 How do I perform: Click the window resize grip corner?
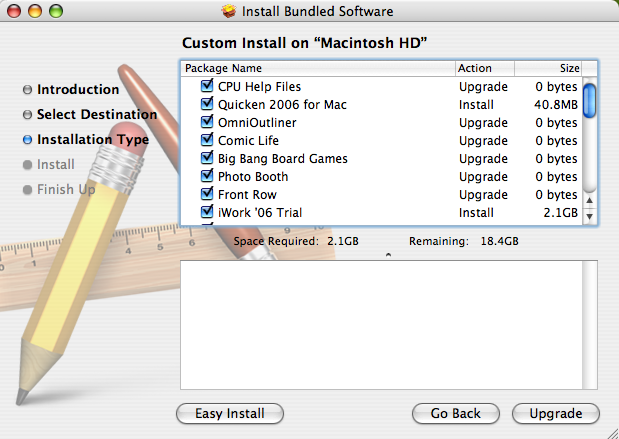613,433
